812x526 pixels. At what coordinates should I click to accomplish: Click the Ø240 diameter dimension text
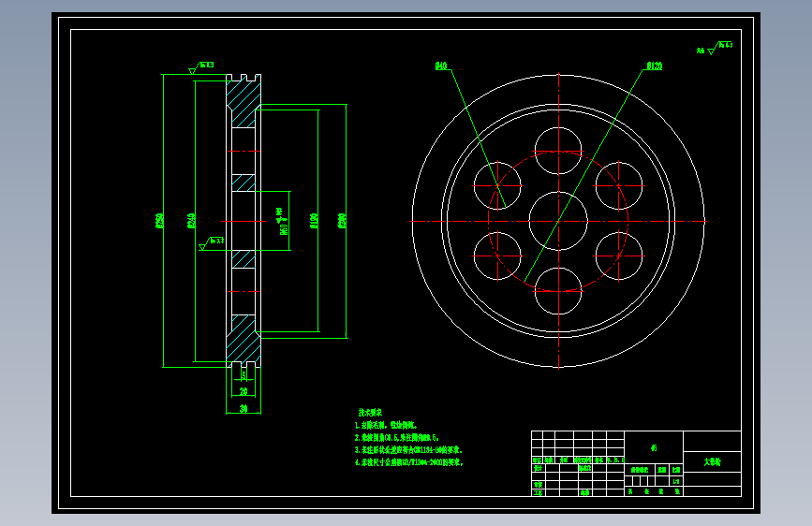tap(191, 221)
